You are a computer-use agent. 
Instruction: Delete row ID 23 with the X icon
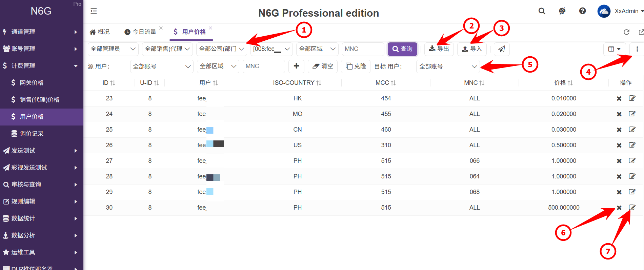619,98
